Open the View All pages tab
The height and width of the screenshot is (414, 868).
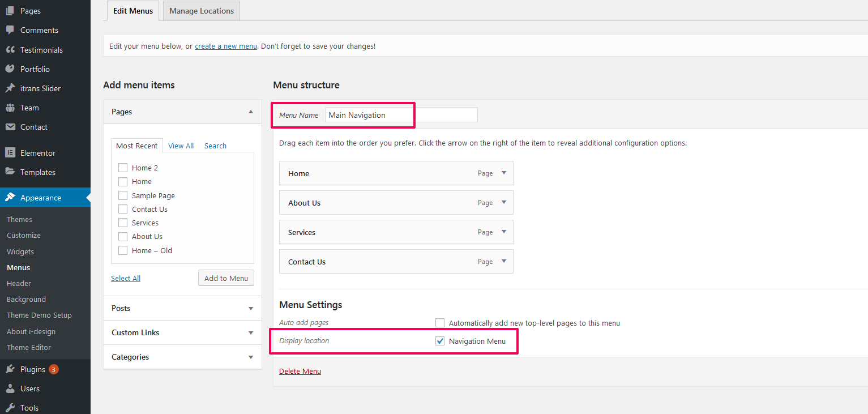pos(181,146)
